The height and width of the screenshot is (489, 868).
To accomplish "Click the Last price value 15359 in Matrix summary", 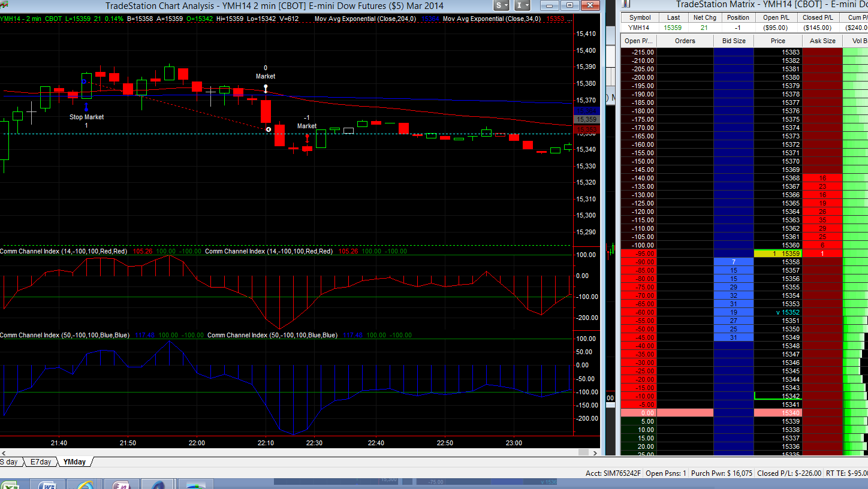I will pos(673,28).
